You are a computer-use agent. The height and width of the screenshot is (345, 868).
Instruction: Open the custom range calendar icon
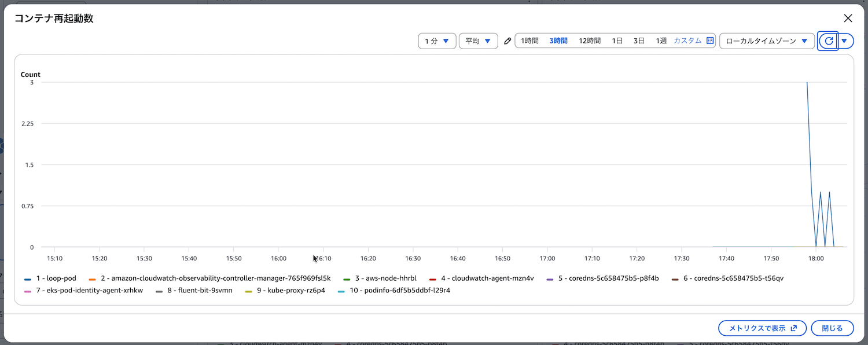click(x=710, y=41)
